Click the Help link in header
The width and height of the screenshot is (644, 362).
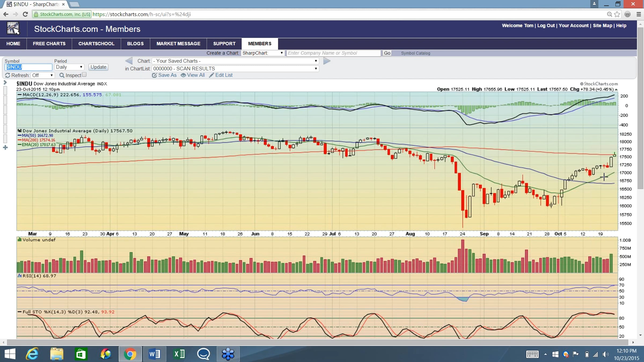(621, 26)
